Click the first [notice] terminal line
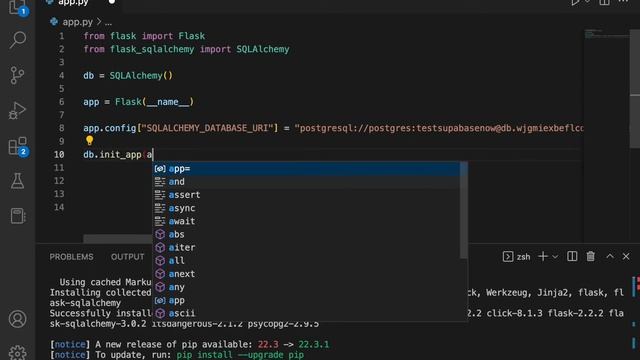The height and width of the screenshot is (360, 640). pos(189,344)
